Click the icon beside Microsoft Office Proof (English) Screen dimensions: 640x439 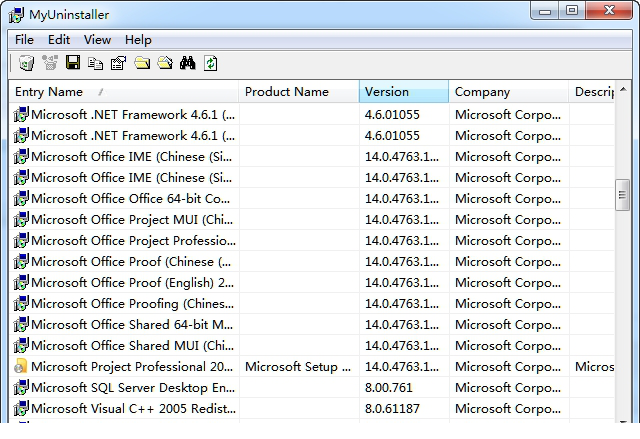(21, 283)
